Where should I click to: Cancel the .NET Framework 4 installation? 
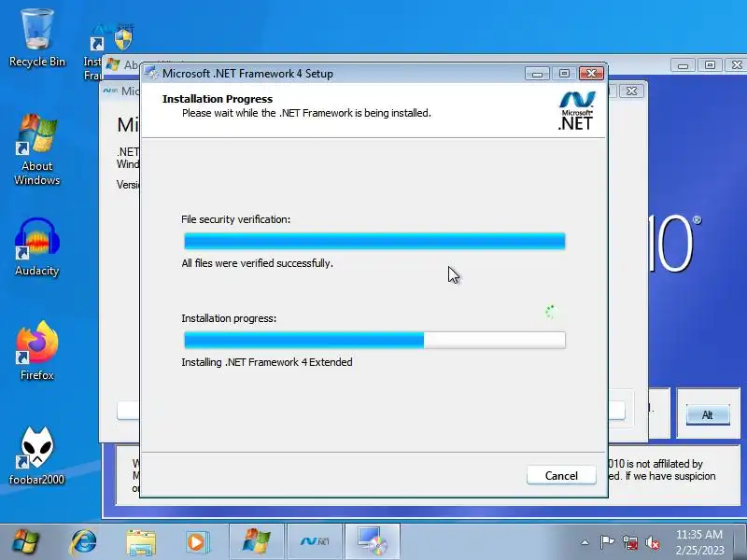pos(561,475)
